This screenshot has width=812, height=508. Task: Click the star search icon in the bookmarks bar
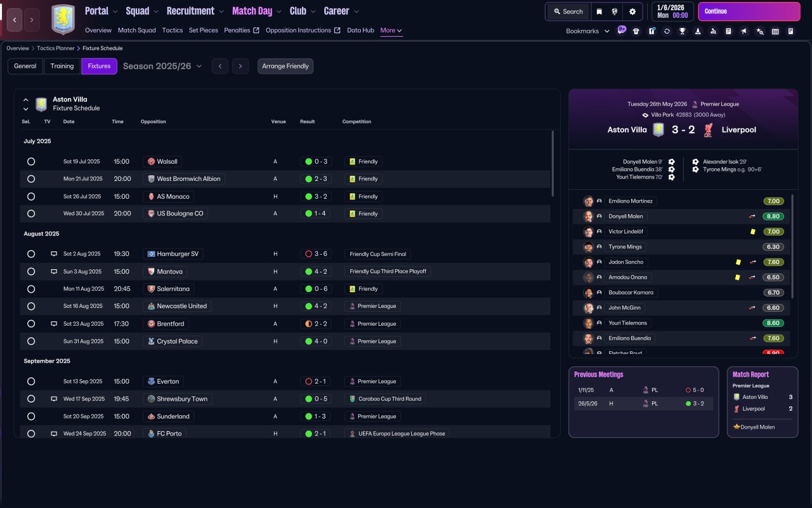pyautogui.click(x=760, y=31)
